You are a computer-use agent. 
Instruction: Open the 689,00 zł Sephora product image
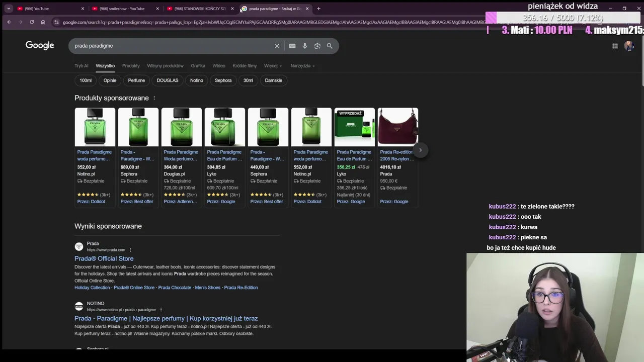(x=138, y=127)
